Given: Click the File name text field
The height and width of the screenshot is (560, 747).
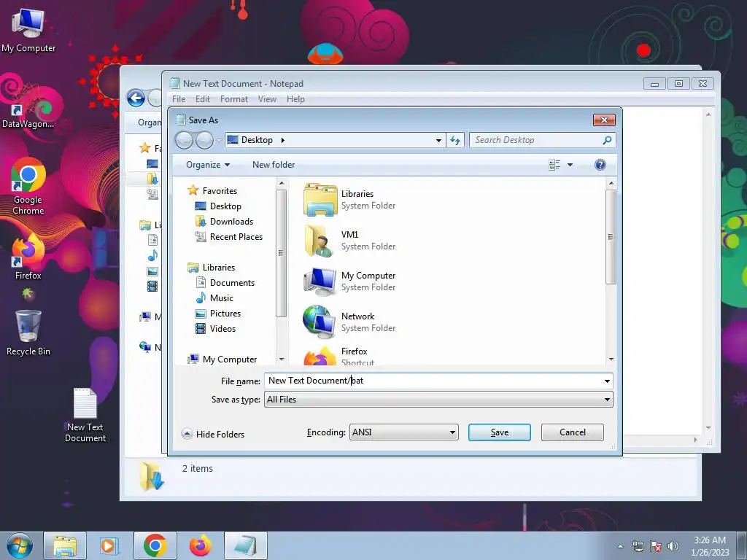Looking at the screenshot, I should pyautogui.click(x=433, y=381).
